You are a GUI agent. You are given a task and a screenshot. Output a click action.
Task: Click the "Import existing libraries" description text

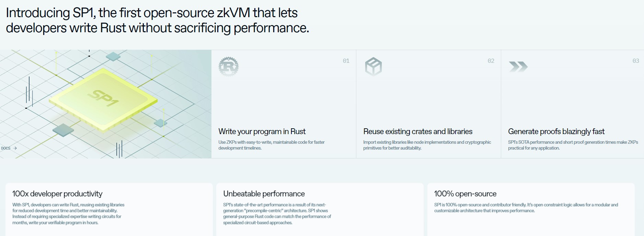tap(427, 145)
